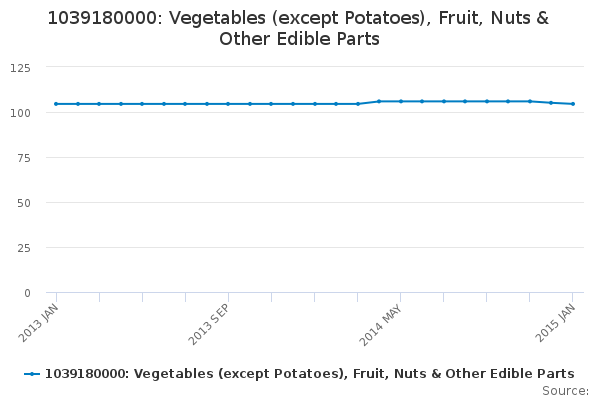Click the 50 y-axis label
This screenshot has height=400, width=600.
[x=22, y=203]
